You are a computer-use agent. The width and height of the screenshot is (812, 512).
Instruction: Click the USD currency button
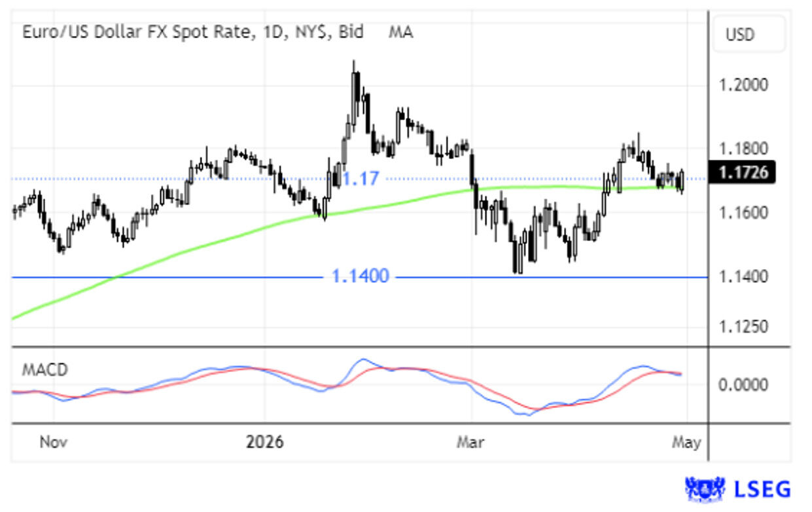[x=749, y=34]
